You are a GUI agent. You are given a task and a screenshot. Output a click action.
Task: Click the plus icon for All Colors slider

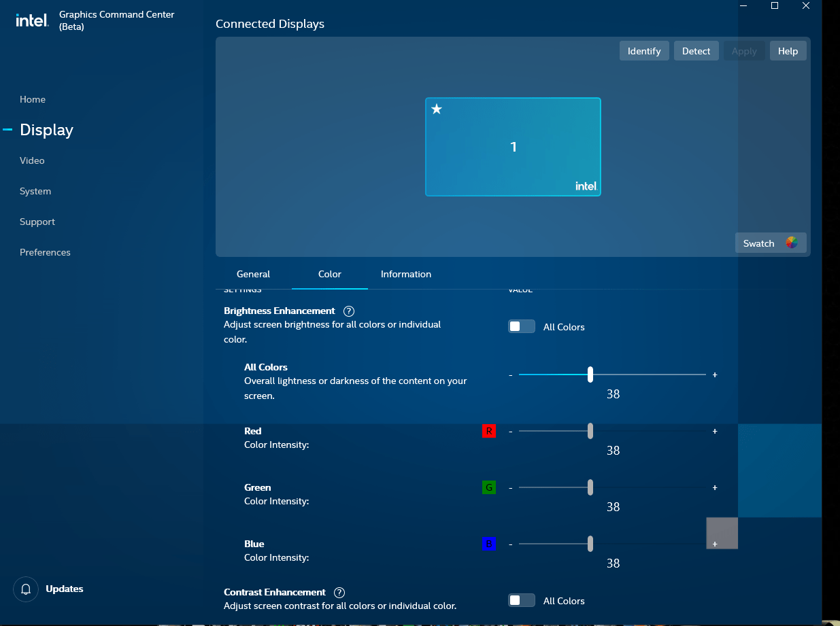coord(715,375)
